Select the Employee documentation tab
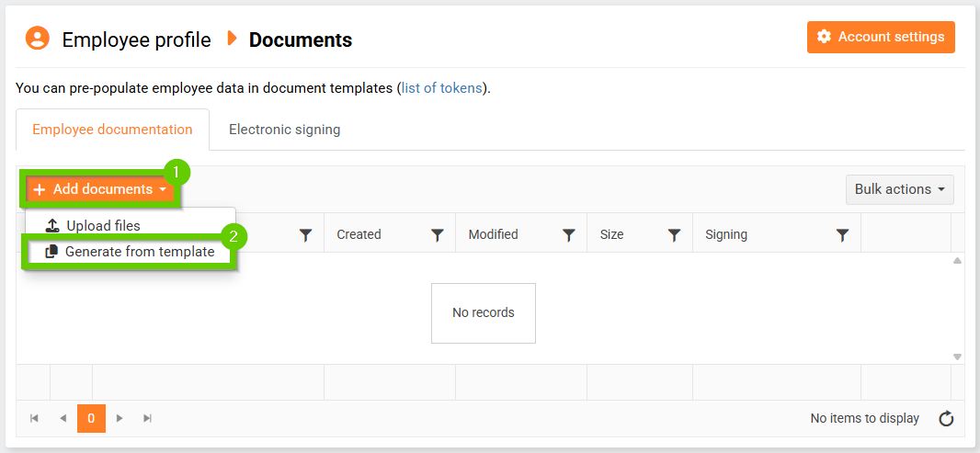This screenshot has width=980, height=453. 112,130
